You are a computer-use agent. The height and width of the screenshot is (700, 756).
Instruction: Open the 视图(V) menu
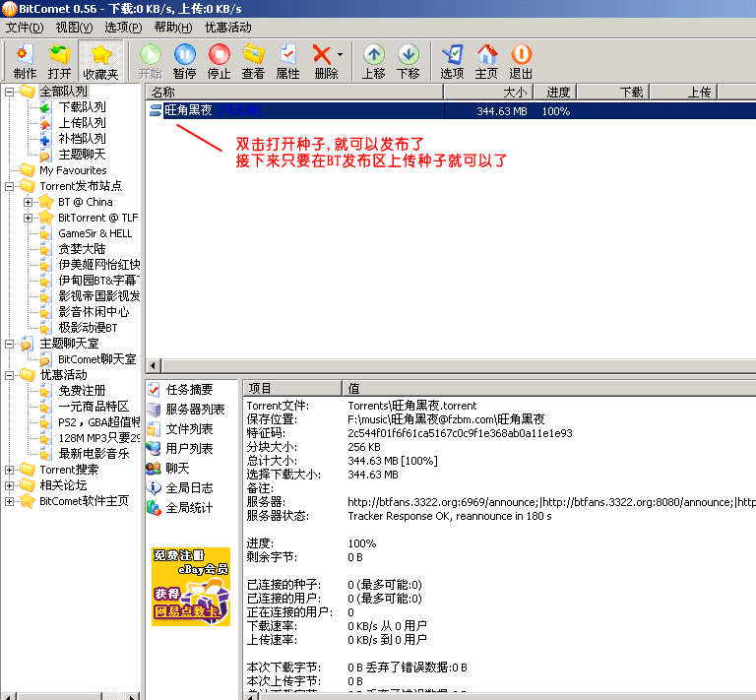pos(74,28)
